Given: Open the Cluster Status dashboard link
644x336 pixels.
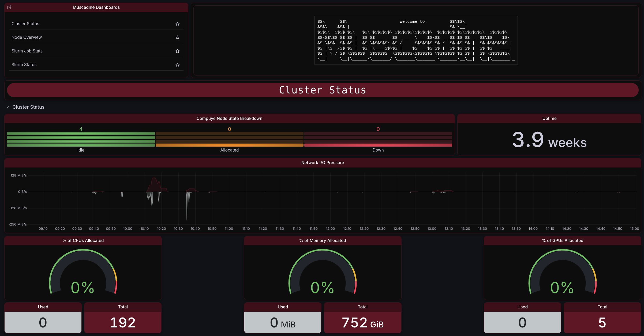Looking at the screenshot, I should [x=25, y=24].
